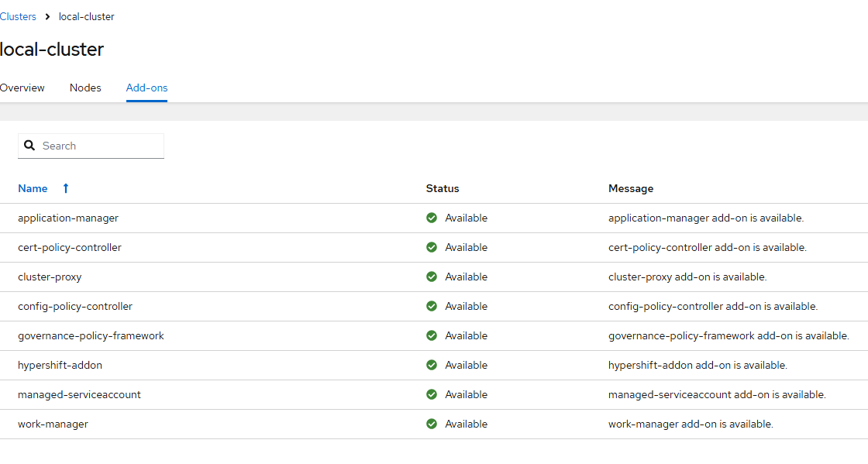This screenshot has height=464, width=868.
Task: Click the Name column sort arrow
Action: 66,188
